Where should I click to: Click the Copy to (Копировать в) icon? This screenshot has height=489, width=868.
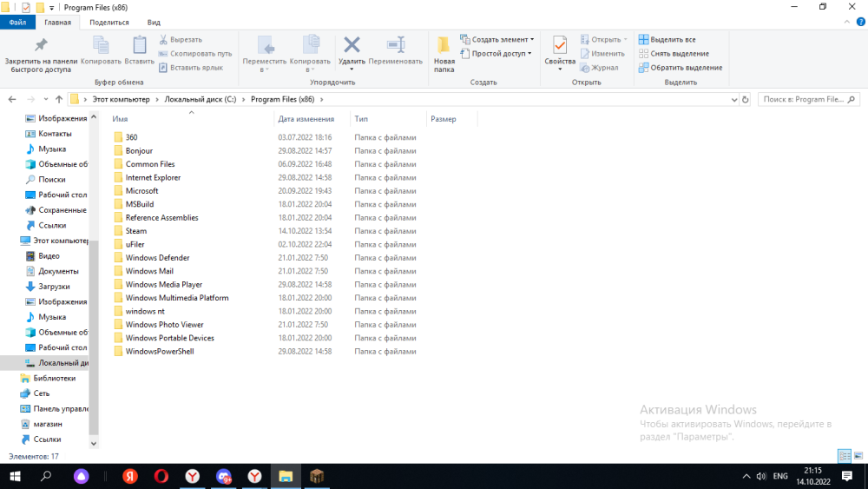tap(310, 45)
